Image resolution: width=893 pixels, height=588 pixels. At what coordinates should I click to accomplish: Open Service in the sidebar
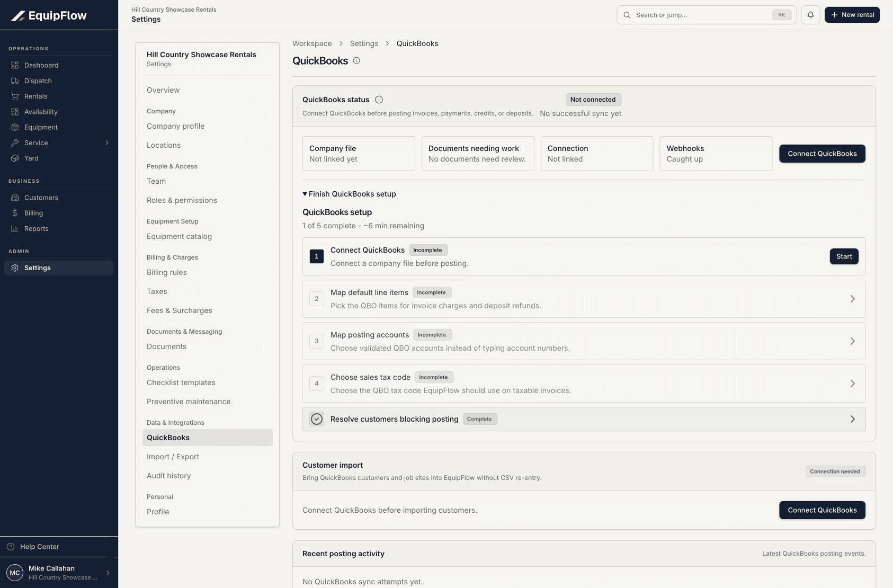click(59, 142)
